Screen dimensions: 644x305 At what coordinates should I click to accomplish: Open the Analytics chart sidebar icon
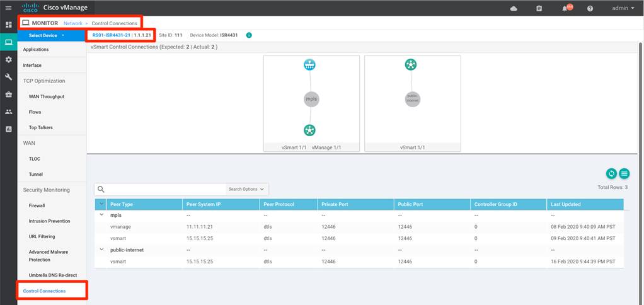(x=8, y=129)
